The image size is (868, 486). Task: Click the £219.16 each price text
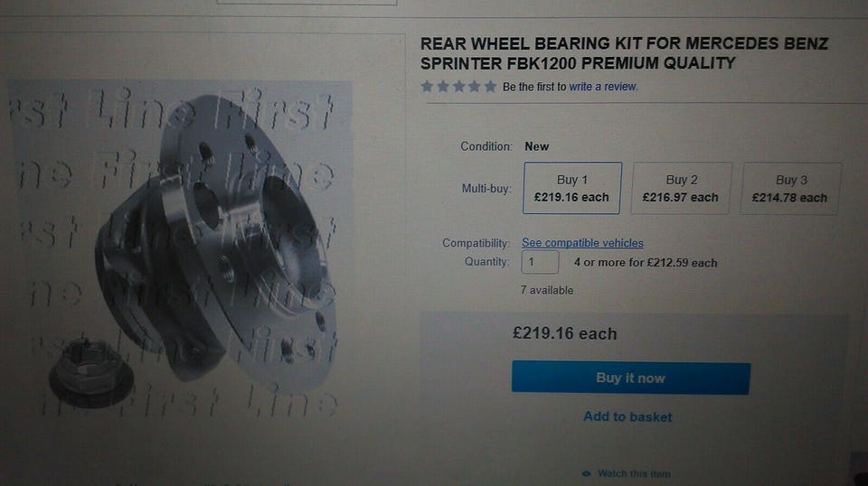click(564, 333)
